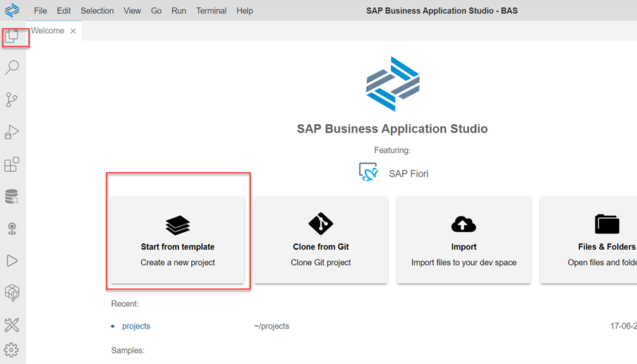
Task: Click the window title SAP Business Application Studio - BAS
Action: (442, 11)
